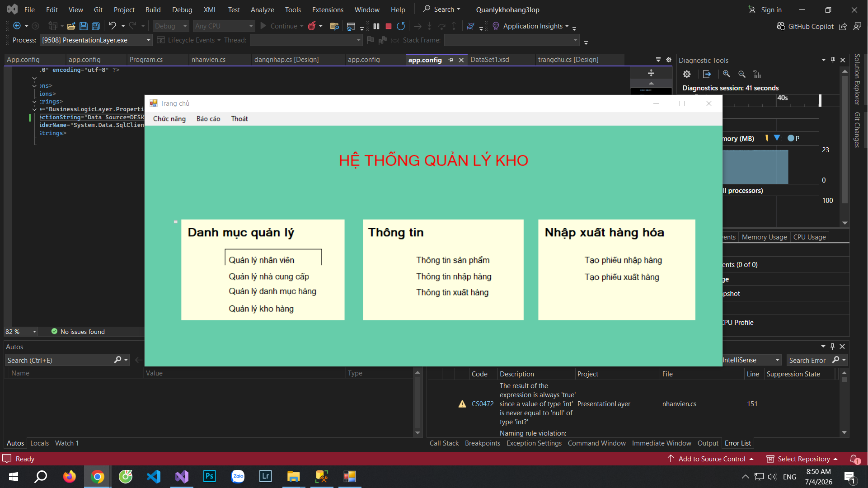Pin the active app.config tab
This screenshot has height=488, width=868.
tap(450, 60)
